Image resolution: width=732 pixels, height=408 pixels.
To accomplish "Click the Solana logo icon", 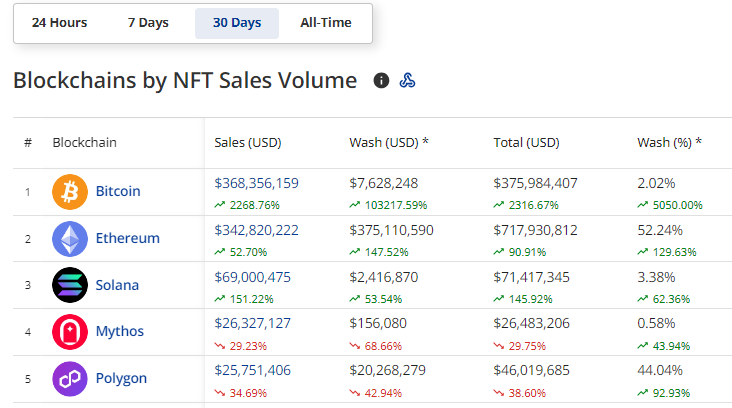I will pyautogui.click(x=70, y=285).
